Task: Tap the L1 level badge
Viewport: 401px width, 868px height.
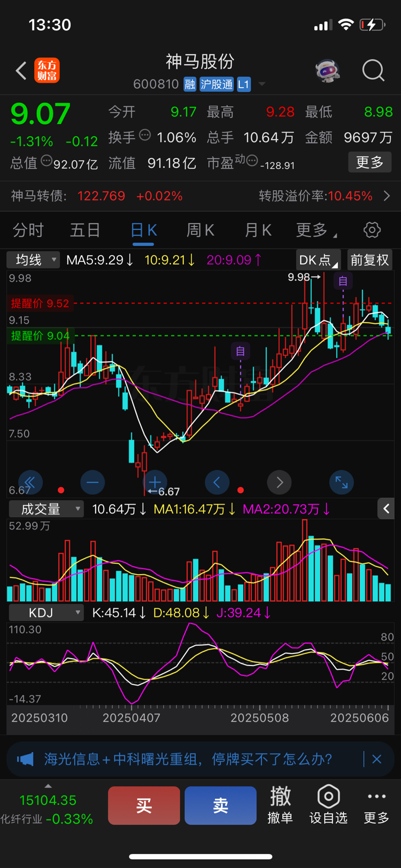Action: [x=244, y=84]
